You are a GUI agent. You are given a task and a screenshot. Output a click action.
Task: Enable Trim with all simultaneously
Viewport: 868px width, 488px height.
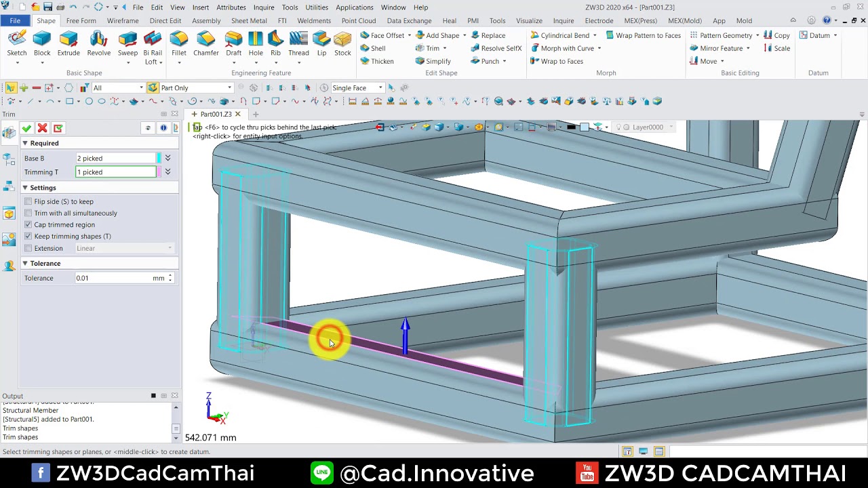(28, 213)
